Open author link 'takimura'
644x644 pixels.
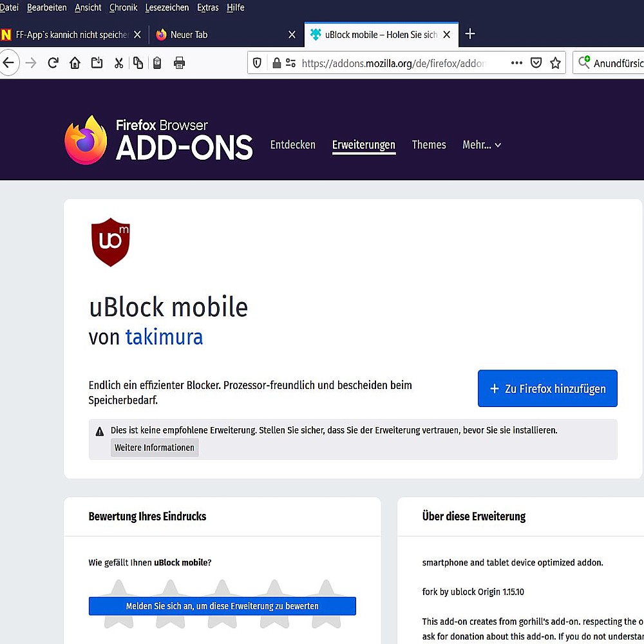click(x=164, y=337)
